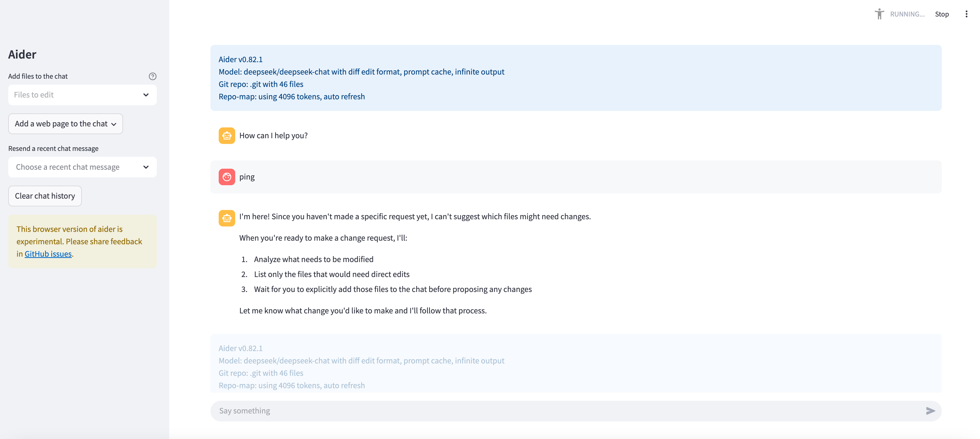The width and height of the screenshot is (980, 439).
Task: Click the user avatar beside "ping"
Action: pyautogui.click(x=227, y=177)
